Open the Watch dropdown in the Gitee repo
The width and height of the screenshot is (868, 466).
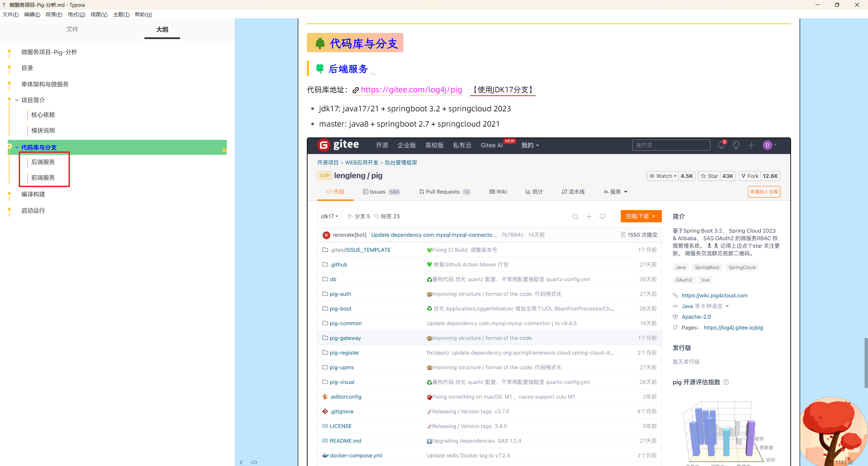(663, 176)
